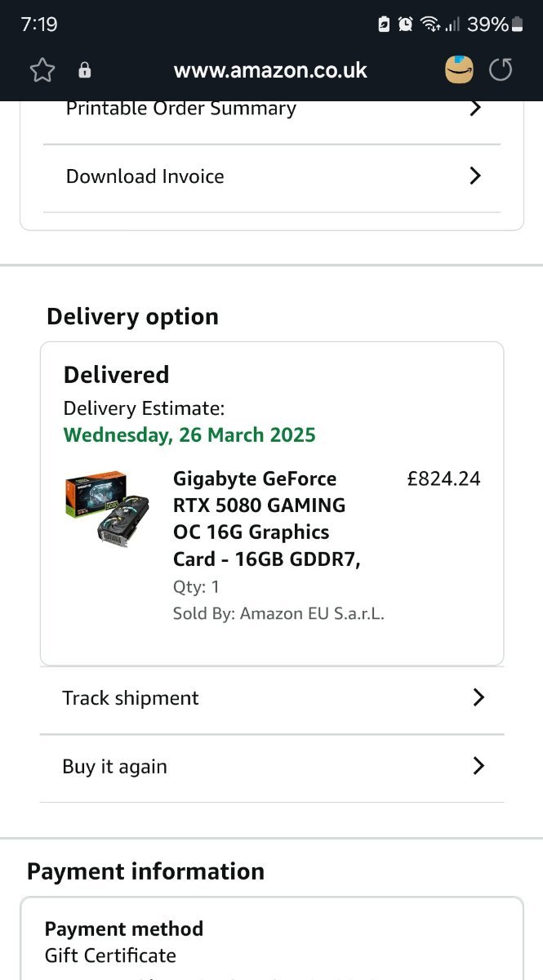Tap the www.amazon.co.uk address field
The image size is (543, 980).
(270, 70)
